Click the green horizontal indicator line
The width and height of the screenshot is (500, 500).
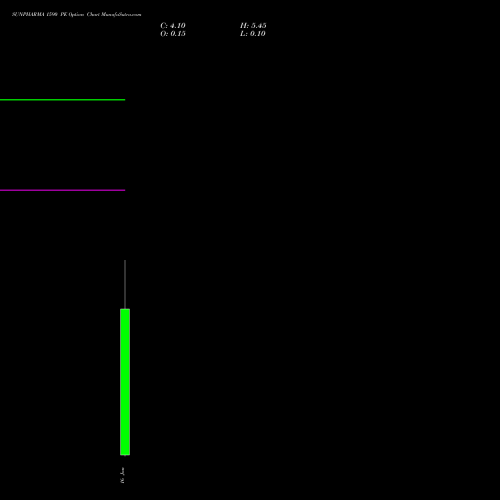click(x=62, y=100)
